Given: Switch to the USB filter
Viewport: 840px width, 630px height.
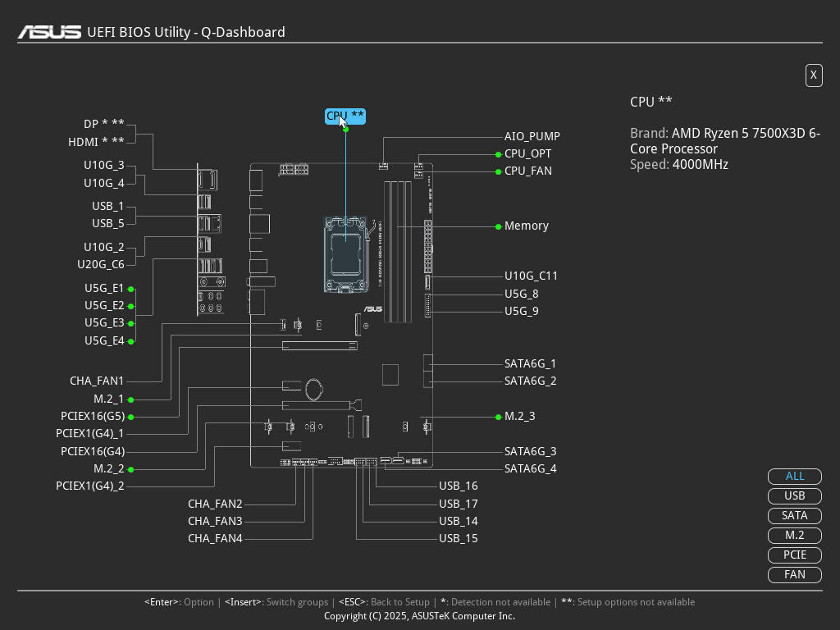Looking at the screenshot, I should tap(794, 496).
